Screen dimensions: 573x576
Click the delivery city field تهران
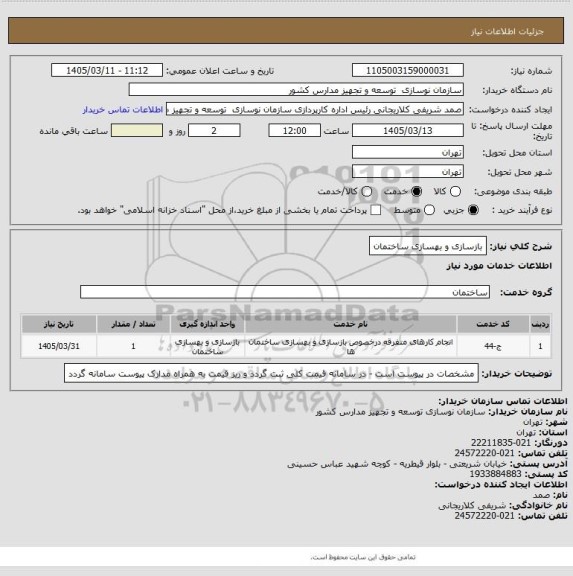click(407, 172)
